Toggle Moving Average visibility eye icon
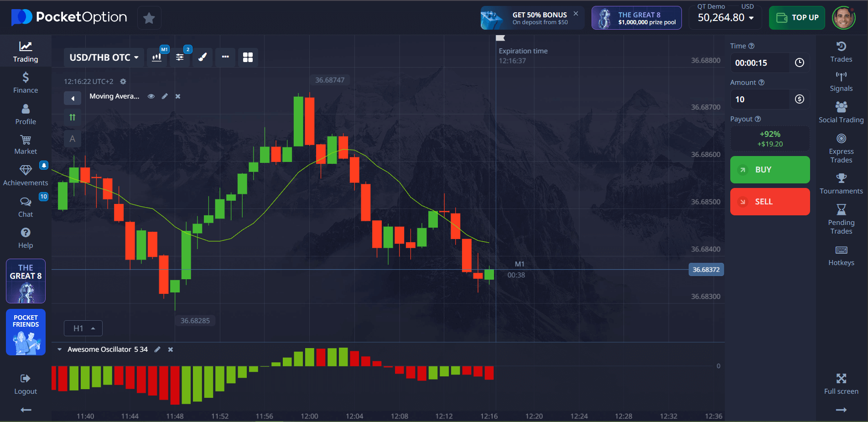868x422 pixels. [x=151, y=96]
